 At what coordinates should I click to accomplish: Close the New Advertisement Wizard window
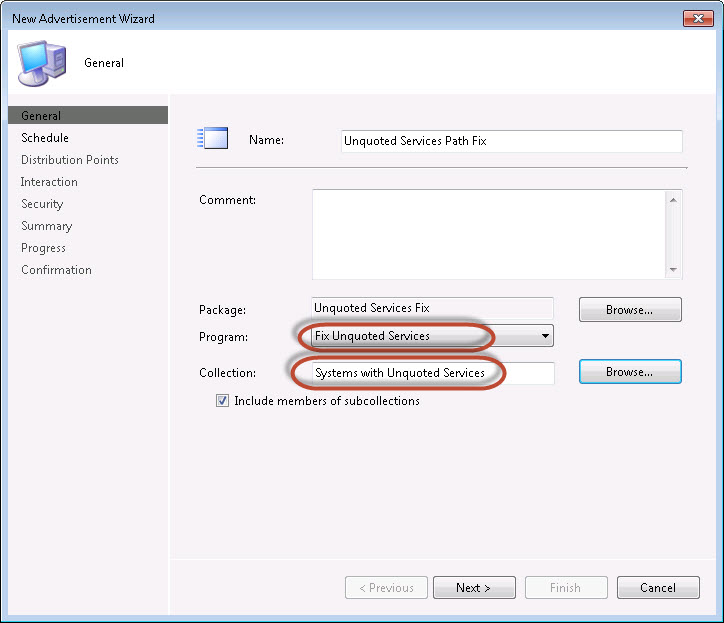698,18
